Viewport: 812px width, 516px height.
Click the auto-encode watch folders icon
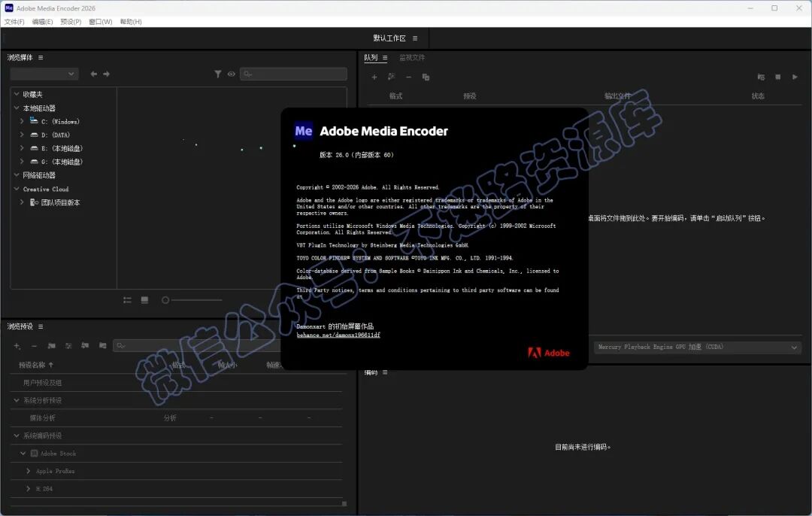point(761,77)
